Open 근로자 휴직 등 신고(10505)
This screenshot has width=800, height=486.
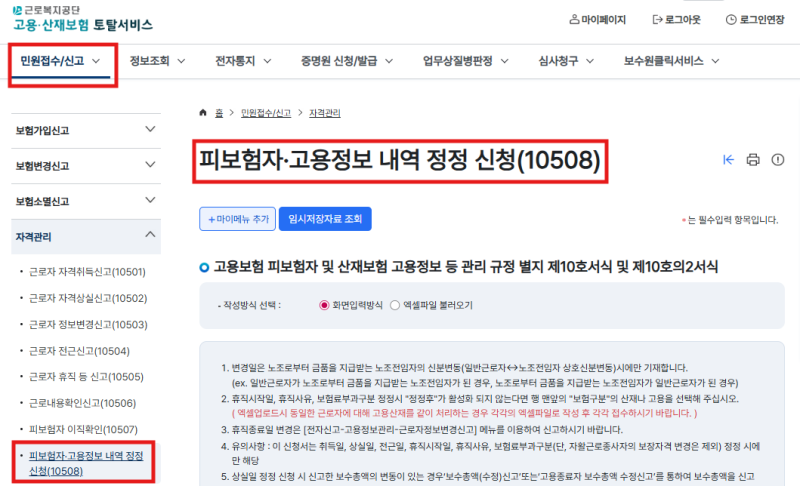pyautogui.click(x=86, y=377)
